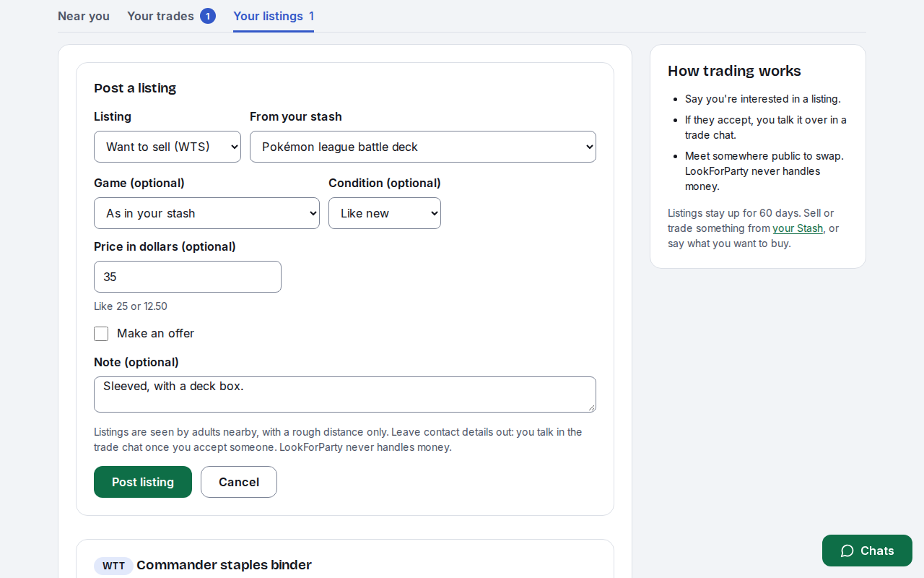
Task: Cancel the new listing form
Action: click(x=239, y=482)
